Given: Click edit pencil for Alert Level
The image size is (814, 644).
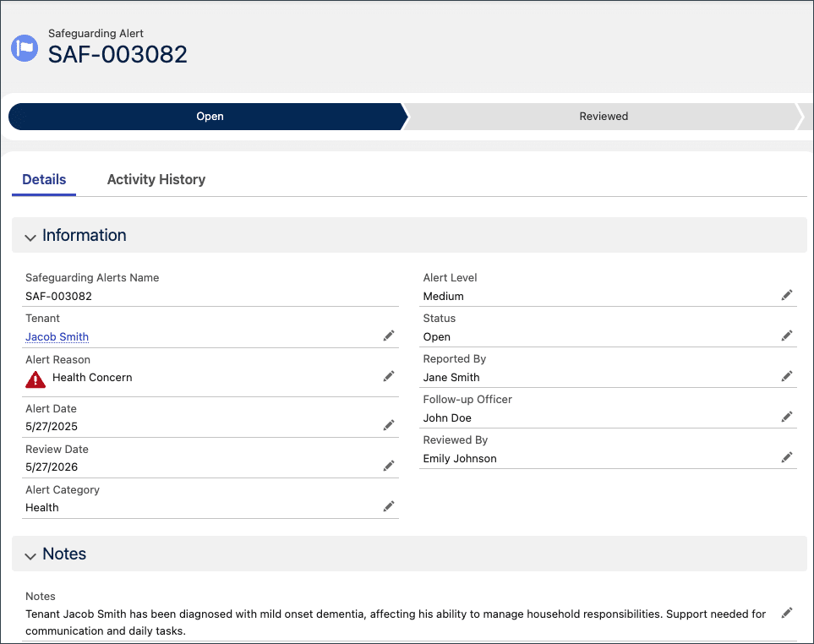Looking at the screenshot, I should pos(787,295).
